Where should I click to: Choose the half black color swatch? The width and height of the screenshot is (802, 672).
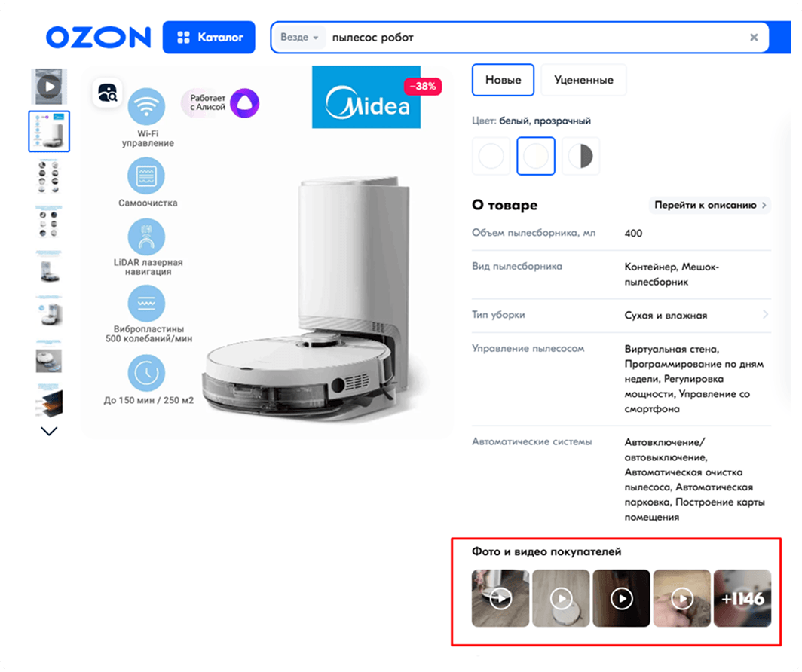581,156
